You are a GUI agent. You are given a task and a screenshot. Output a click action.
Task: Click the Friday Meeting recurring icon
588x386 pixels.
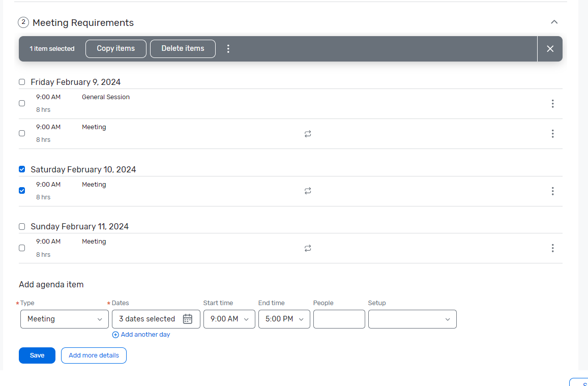click(308, 134)
